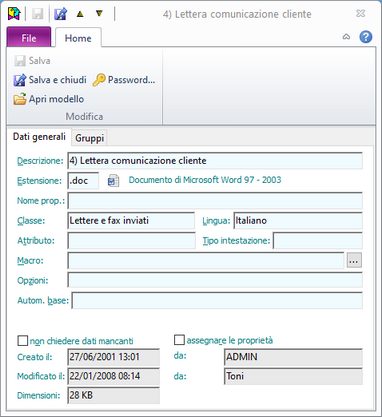Click the Classe field Lettere e fax inviati
The height and width of the screenshot is (417, 382).
pyautogui.click(x=131, y=221)
